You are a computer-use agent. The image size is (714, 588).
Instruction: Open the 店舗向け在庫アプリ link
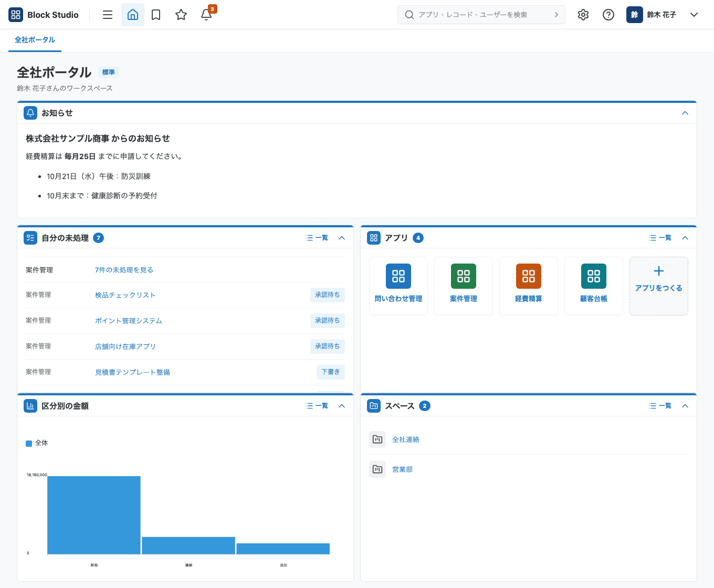[x=125, y=346]
